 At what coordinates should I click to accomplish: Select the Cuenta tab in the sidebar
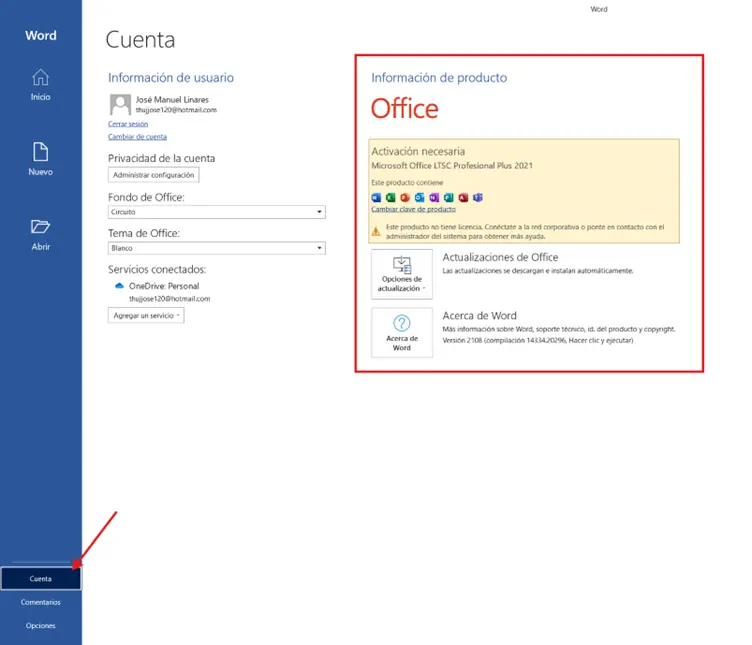tap(41, 578)
